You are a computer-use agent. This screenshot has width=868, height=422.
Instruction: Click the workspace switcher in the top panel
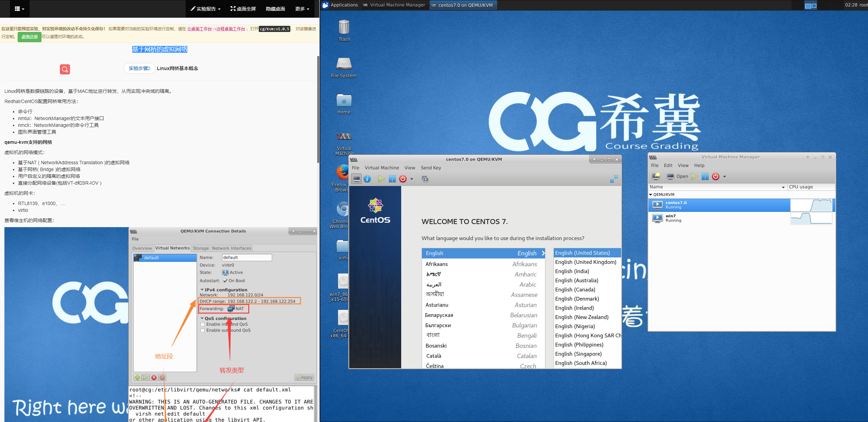click(x=811, y=5)
